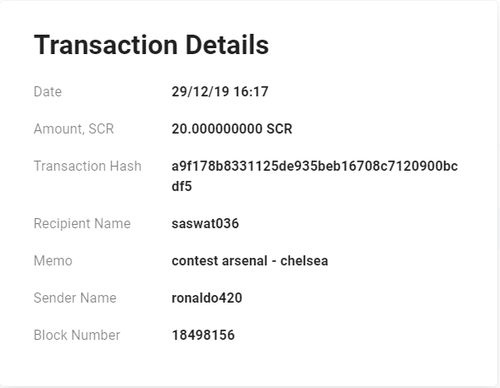
Task: Select the Transaction Hash label
Action: tap(88, 166)
